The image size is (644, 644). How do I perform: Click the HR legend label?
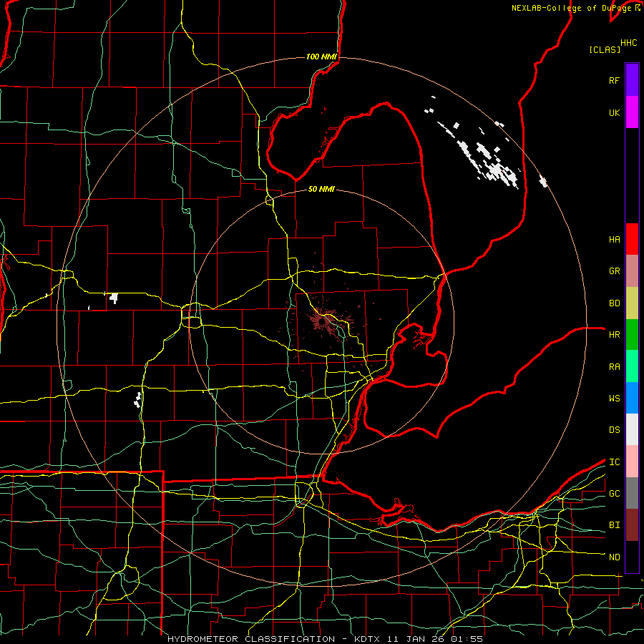point(614,335)
